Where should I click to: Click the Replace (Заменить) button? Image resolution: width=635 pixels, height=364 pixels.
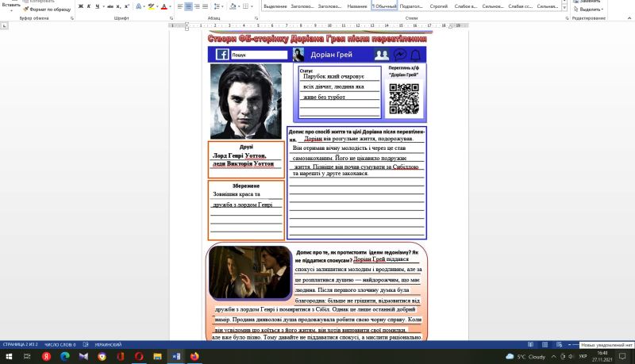590,2
